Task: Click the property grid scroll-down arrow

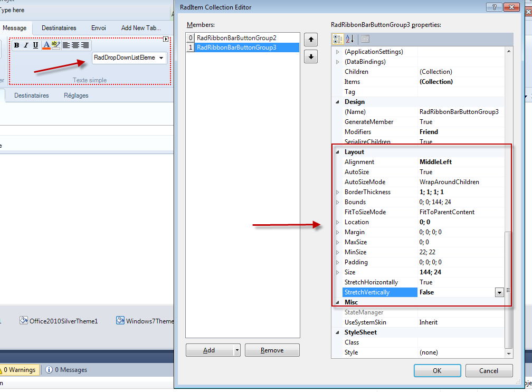Action: [x=509, y=353]
